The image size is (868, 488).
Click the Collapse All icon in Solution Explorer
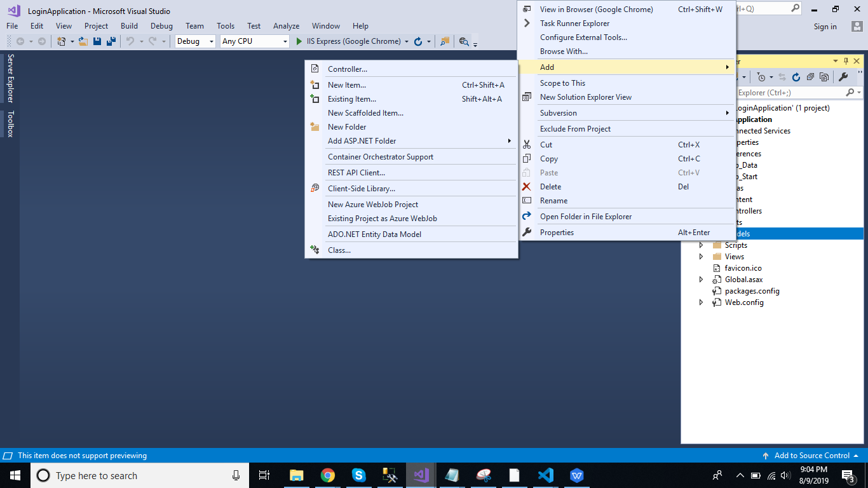pyautogui.click(x=810, y=77)
